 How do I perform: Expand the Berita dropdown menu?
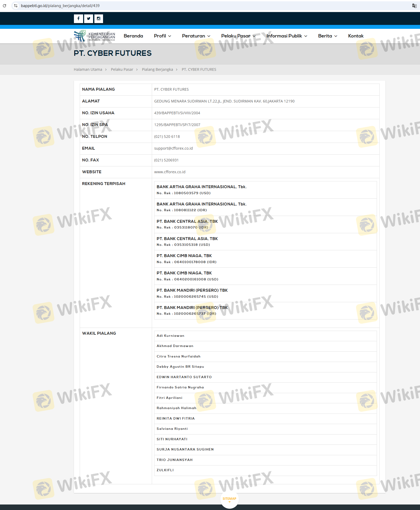(x=328, y=36)
